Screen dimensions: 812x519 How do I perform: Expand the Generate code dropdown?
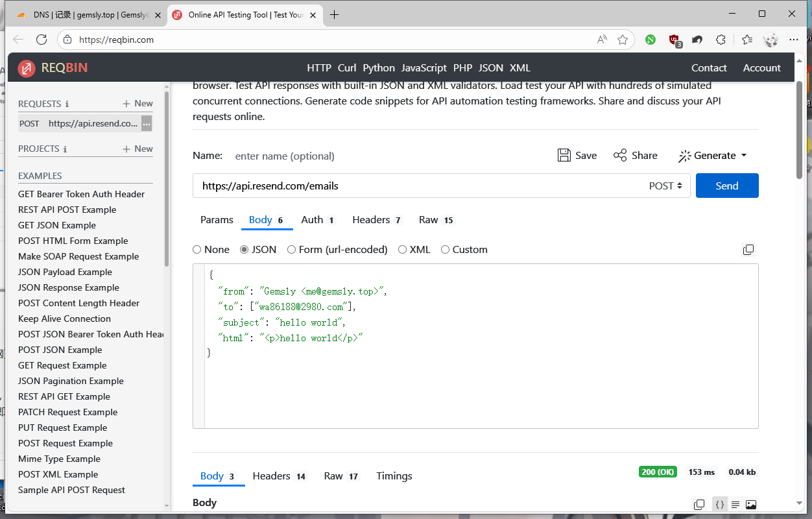tap(713, 156)
